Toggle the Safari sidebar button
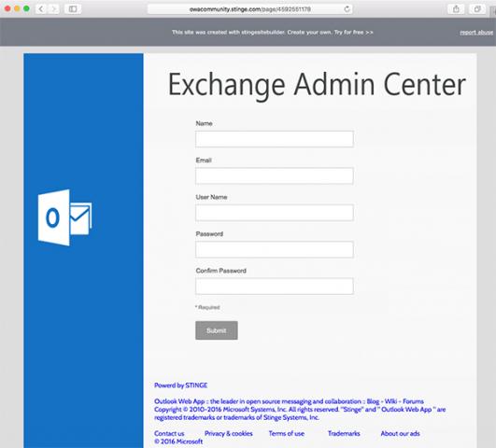This screenshot has height=448, width=496. [x=73, y=8]
